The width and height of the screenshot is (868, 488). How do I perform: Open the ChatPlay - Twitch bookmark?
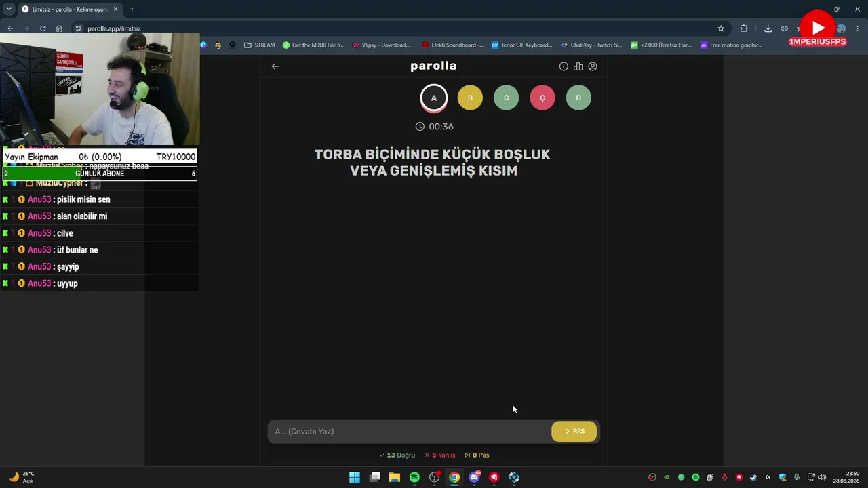591,45
